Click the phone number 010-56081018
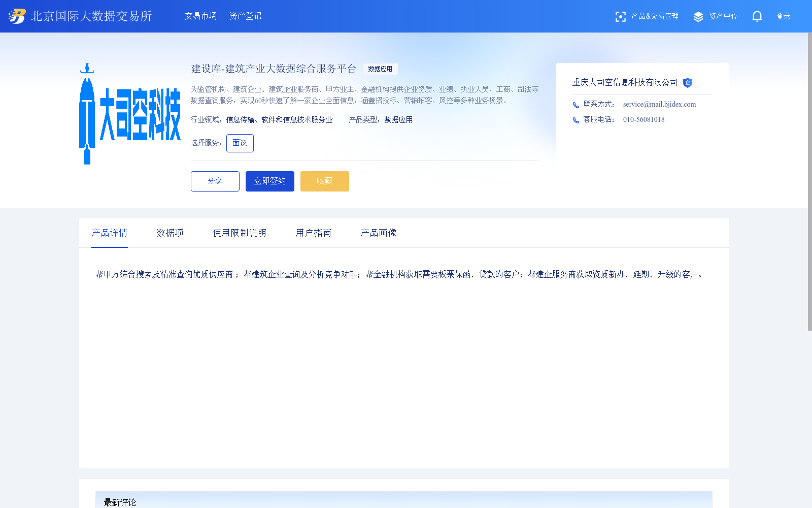The height and width of the screenshot is (508, 812). click(644, 120)
